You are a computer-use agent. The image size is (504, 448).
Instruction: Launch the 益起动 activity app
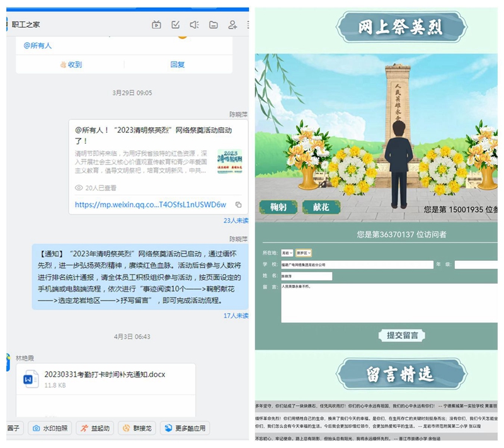point(96,428)
